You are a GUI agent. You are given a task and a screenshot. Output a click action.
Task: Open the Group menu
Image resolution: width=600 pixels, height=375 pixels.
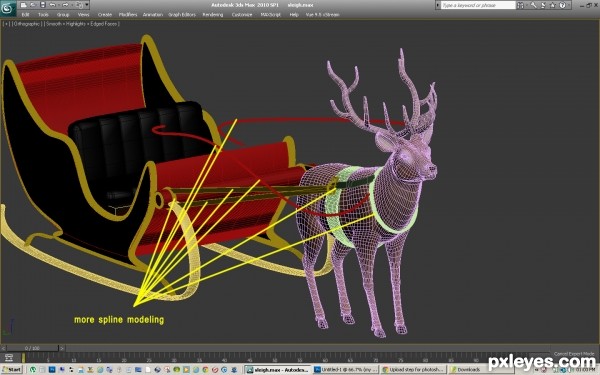63,15
